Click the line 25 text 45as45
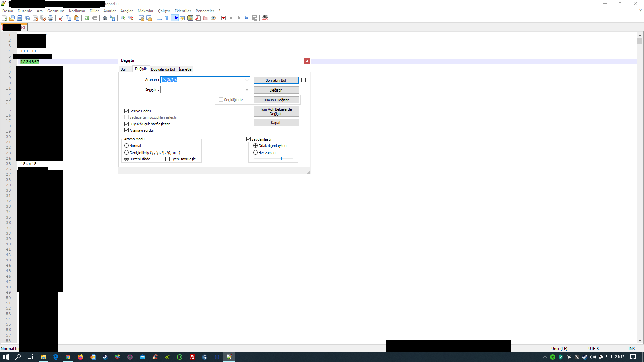The width and height of the screenshot is (644, 362). tap(29, 164)
